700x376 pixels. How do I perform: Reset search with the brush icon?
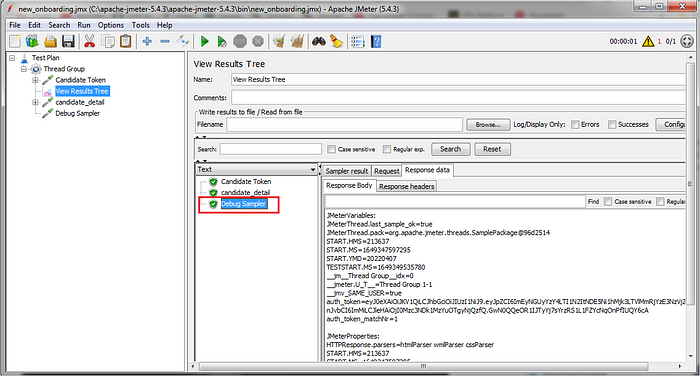(x=336, y=42)
